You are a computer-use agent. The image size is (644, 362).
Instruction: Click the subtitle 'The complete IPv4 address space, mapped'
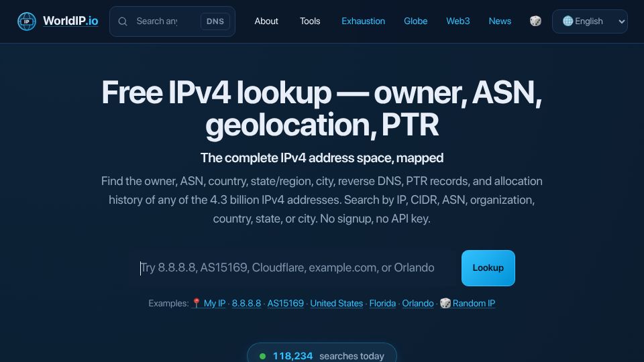322,158
